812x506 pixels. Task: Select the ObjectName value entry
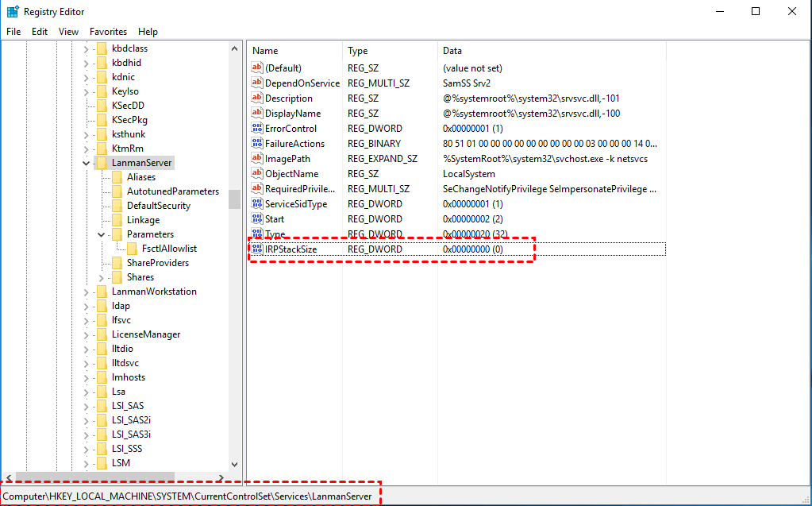(x=292, y=174)
